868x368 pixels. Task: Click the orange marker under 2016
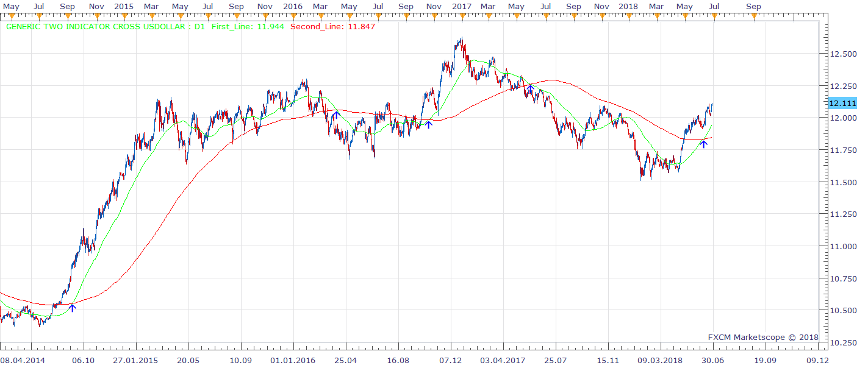point(293,17)
